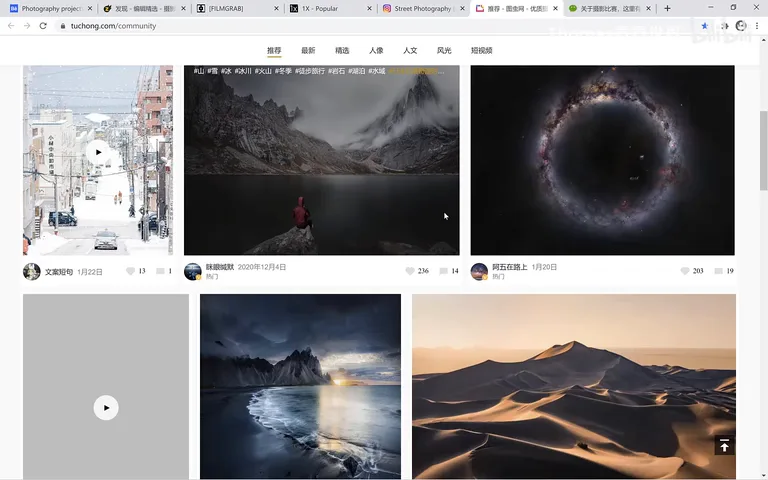Like the post with 236 likes
The width and height of the screenshot is (768, 480).
(410, 271)
